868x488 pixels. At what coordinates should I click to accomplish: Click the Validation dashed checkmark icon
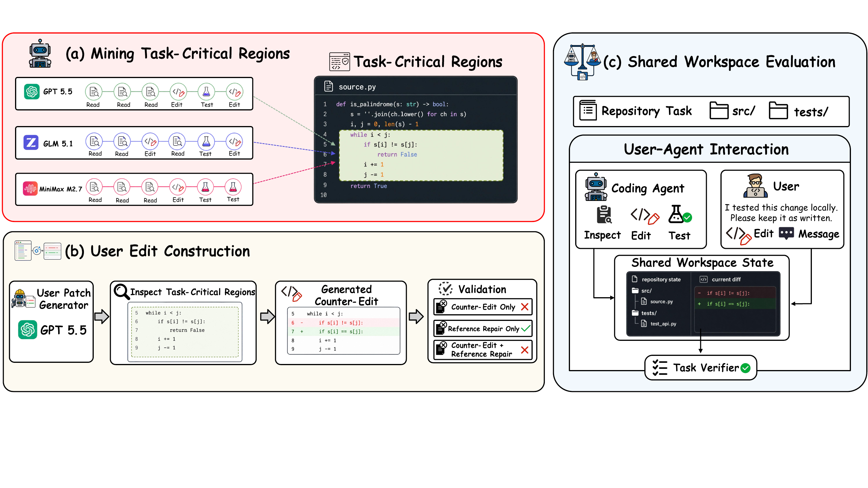coord(446,289)
